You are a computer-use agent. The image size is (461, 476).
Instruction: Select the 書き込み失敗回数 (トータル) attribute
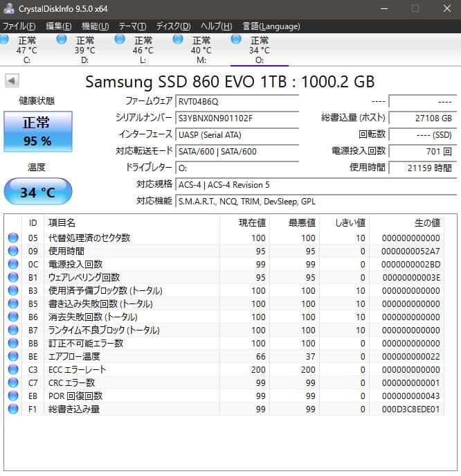click(x=100, y=303)
